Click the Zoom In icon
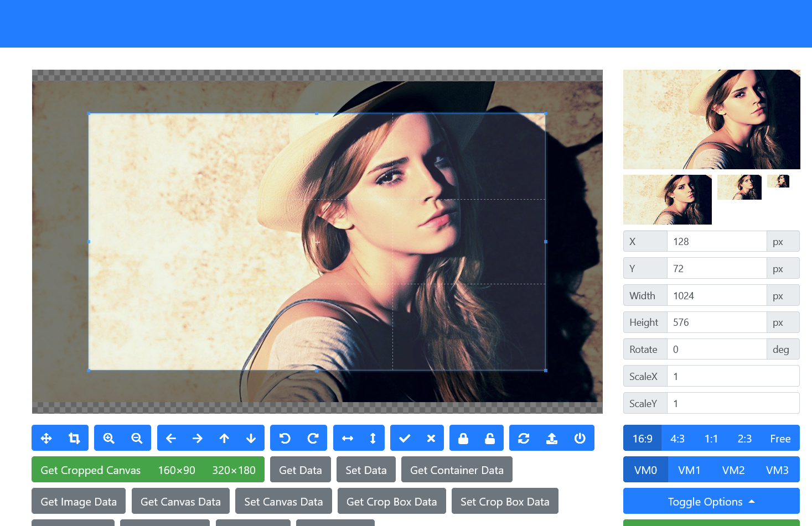812x526 pixels. click(108, 438)
